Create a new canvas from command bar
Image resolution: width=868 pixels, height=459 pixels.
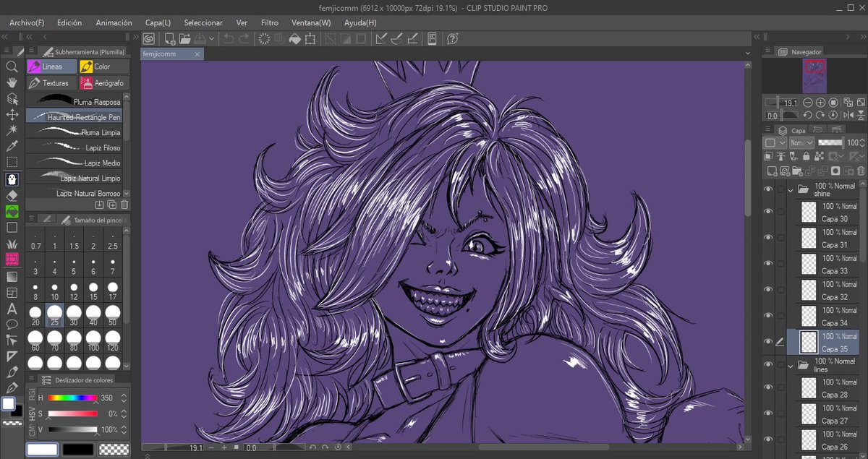[x=170, y=39]
